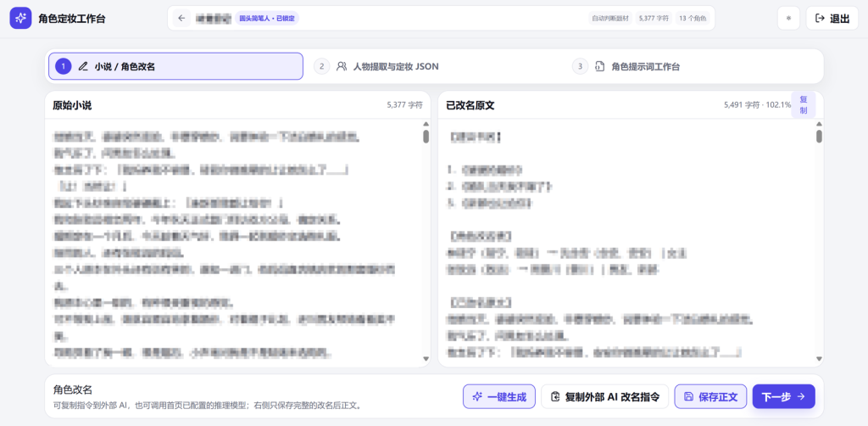Click the 5,491 字符 · 102.1% counter
868x426 pixels.
coord(757,104)
